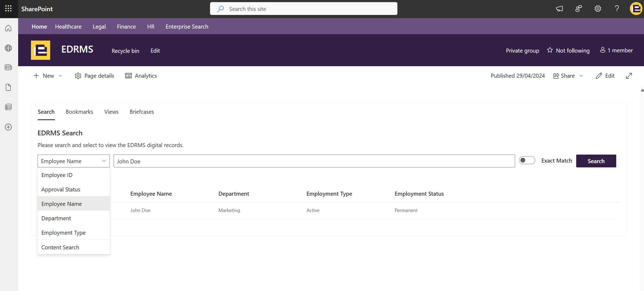Click the Active cell in results
The width and height of the screenshot is (644, 291).
pos(313,210)
